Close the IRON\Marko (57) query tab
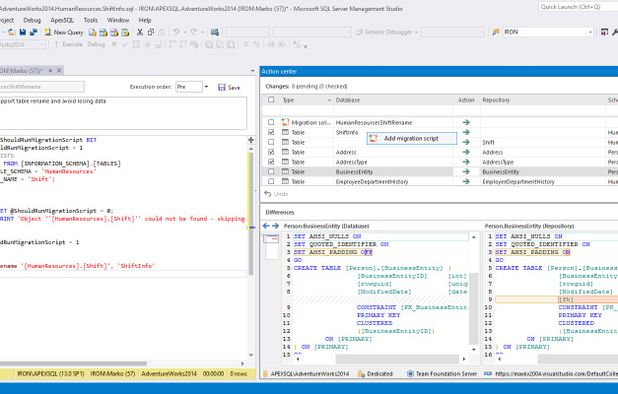 coord(59,71)
